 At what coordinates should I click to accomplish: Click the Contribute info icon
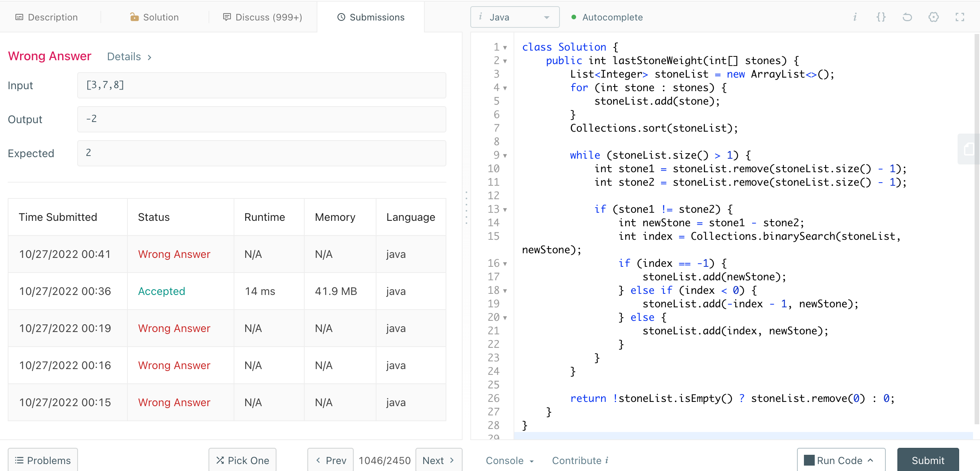pyautogui.click(x=607, y=460)
